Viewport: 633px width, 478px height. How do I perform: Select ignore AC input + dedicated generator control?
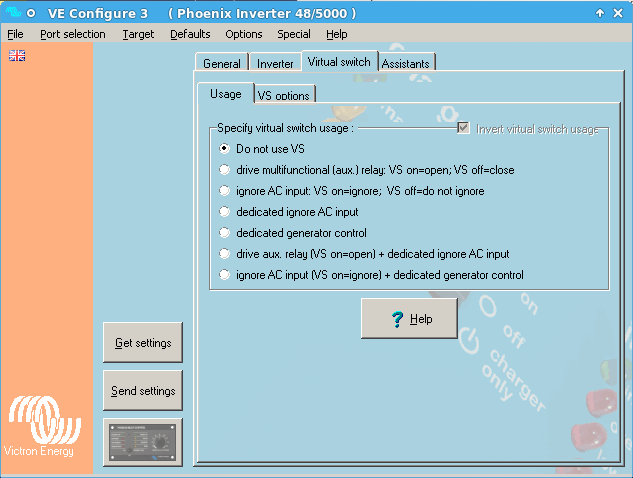point(224,275)
